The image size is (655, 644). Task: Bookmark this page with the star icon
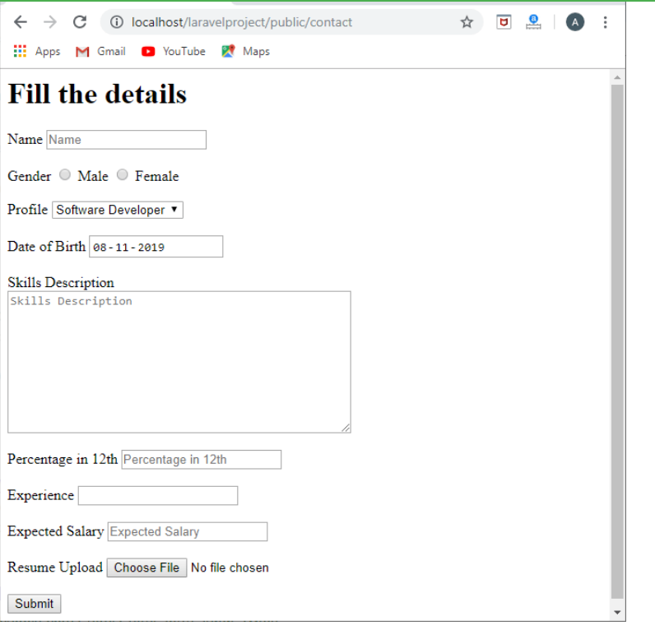pos(467,22)
